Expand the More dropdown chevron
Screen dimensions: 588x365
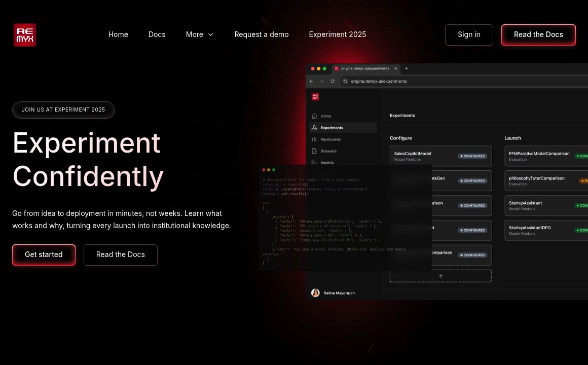(211, 34)
